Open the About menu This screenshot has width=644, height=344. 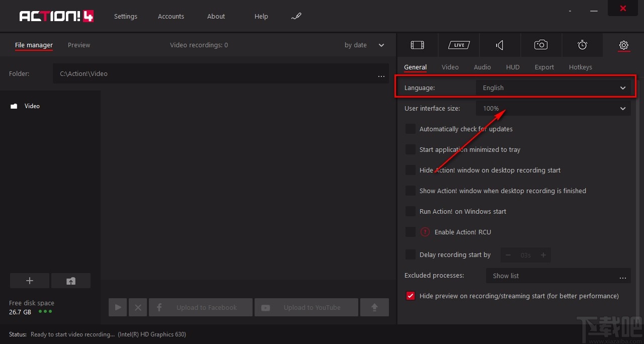216,16
